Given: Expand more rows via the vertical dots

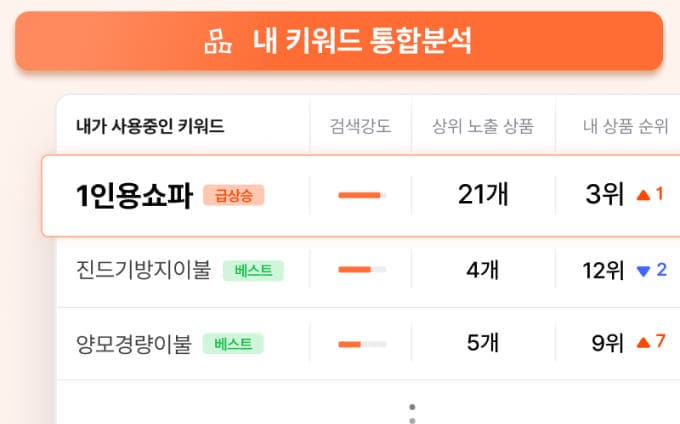Looking at the screenshot, I should (412, 414).
